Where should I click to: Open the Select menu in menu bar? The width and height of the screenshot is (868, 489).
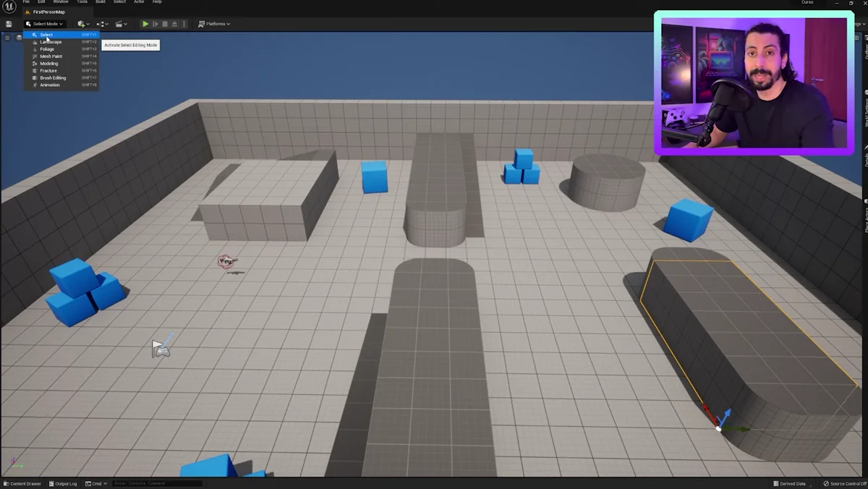119,2
